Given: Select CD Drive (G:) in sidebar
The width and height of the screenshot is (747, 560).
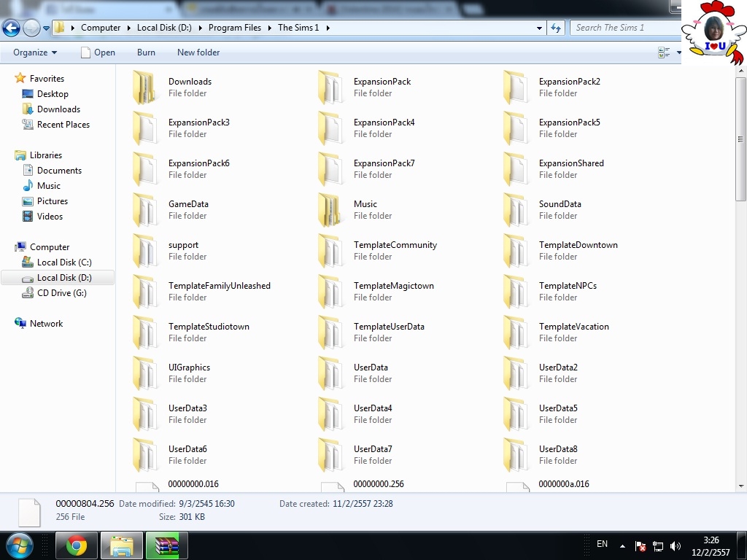Looking at the screenshot, I should click(x=62, y=293).
